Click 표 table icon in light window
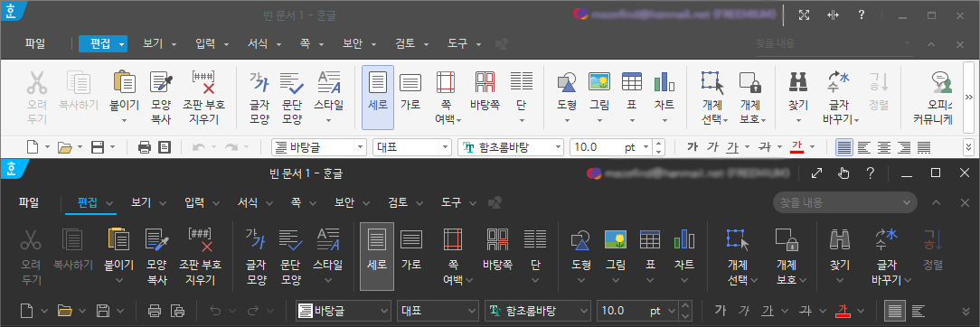Screen dimensions: 980x327 click(632, 81)
